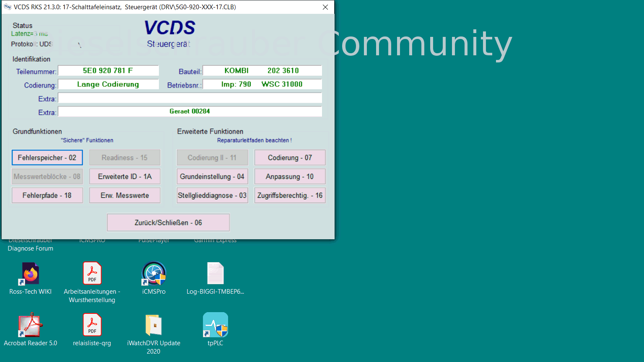Screen dimensions: 644x362
Task: Open iWatchDVR Update 2020 folder
Action: pos(154,334)
